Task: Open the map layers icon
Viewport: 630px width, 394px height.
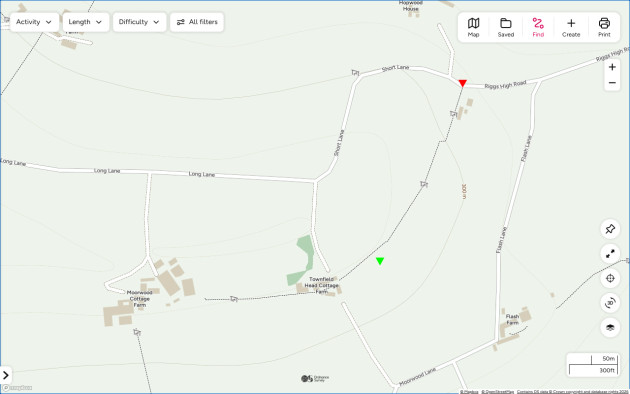Action: (x=610, y=327)
